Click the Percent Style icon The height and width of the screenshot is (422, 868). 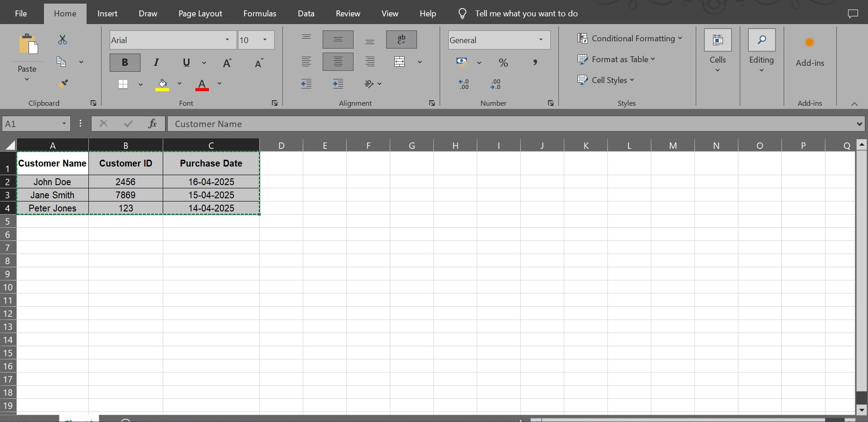503,63
